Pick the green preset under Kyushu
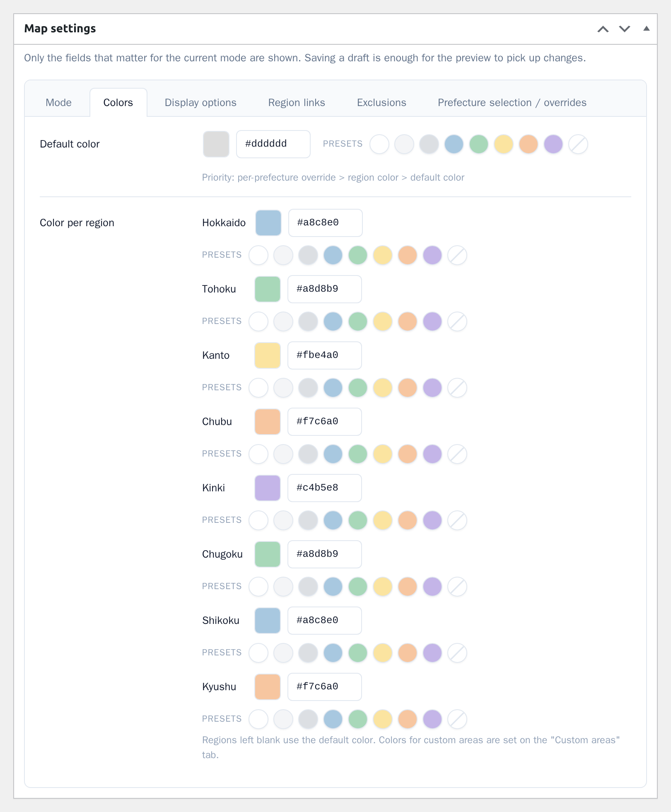The height and width of the screenshot is (812, 671). 358,719
